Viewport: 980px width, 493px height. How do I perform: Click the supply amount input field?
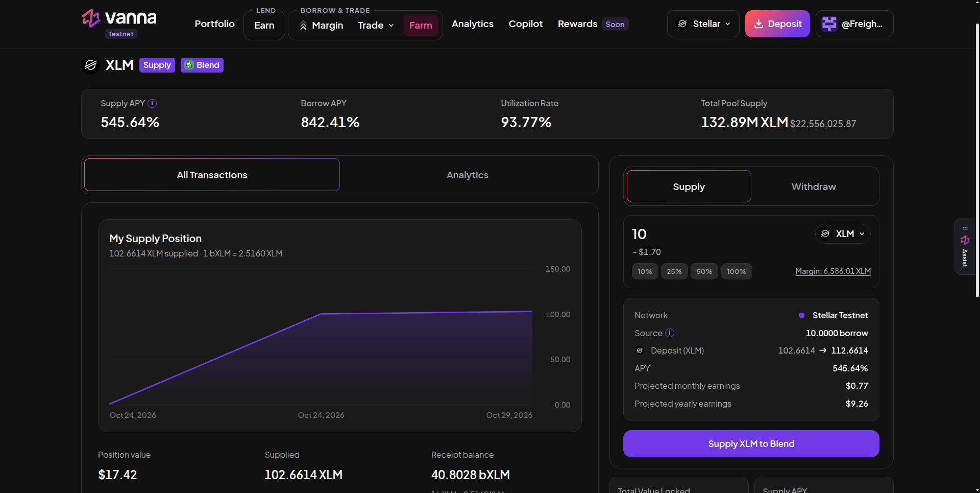[x=720, y=234]
